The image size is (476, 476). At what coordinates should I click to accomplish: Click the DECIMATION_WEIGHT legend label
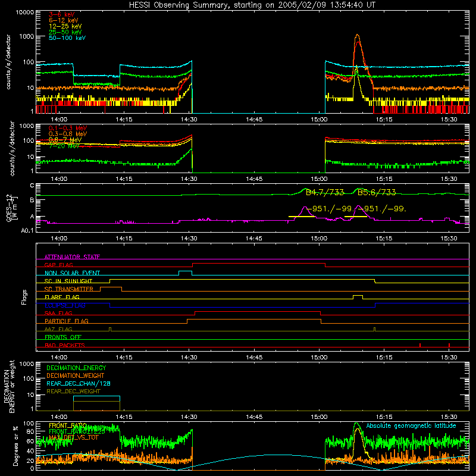click(x=76, y=375)
